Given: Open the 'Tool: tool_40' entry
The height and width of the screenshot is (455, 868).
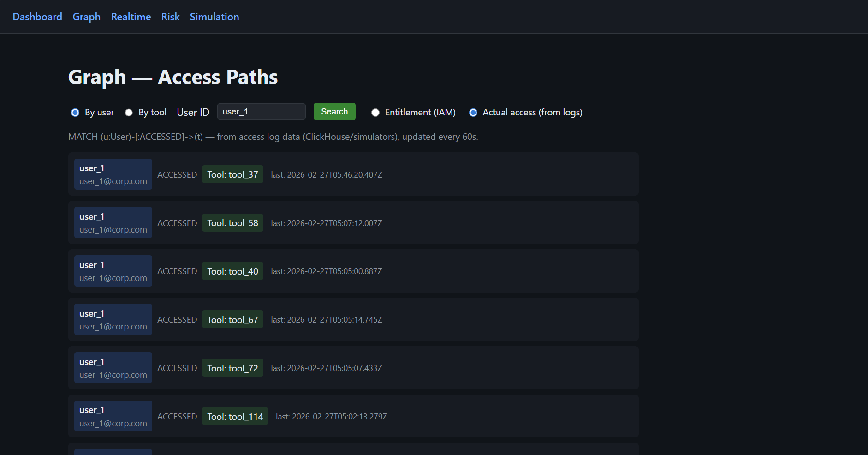Looking at the screenshot, I should (x=232, y=271).
